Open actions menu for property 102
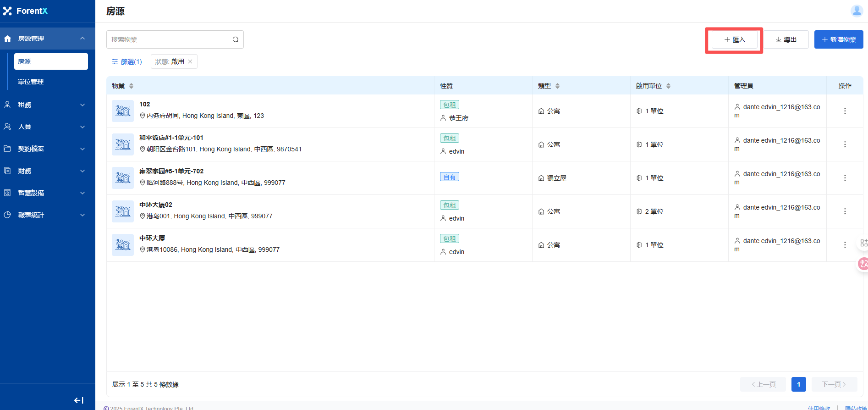Viewport: 868px width, 410px height. 845,111
